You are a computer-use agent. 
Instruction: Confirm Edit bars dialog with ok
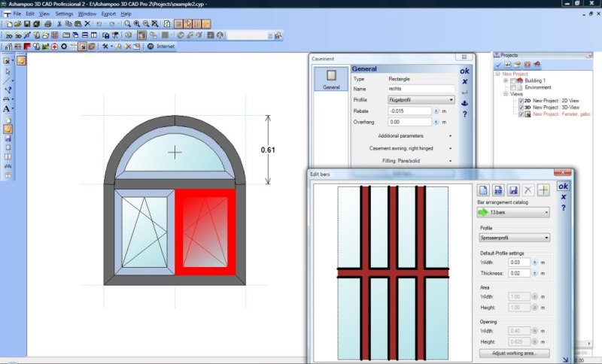[563, 187]
